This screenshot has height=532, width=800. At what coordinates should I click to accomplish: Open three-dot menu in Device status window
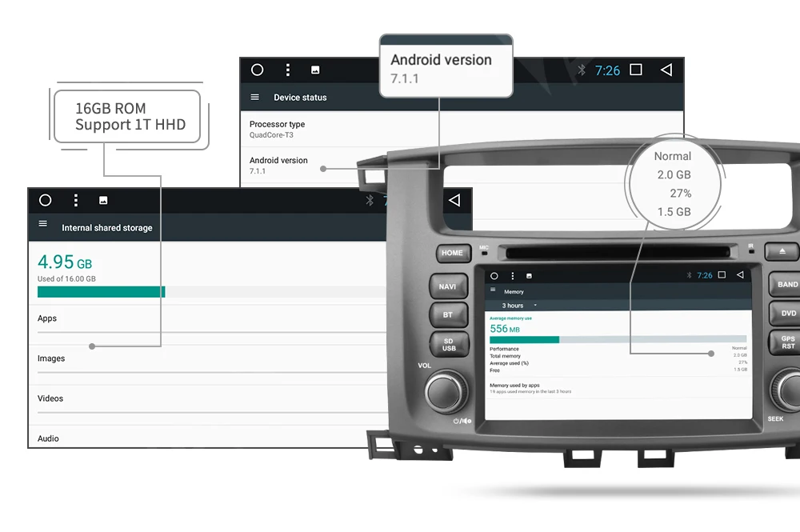[x=288, y=70]
